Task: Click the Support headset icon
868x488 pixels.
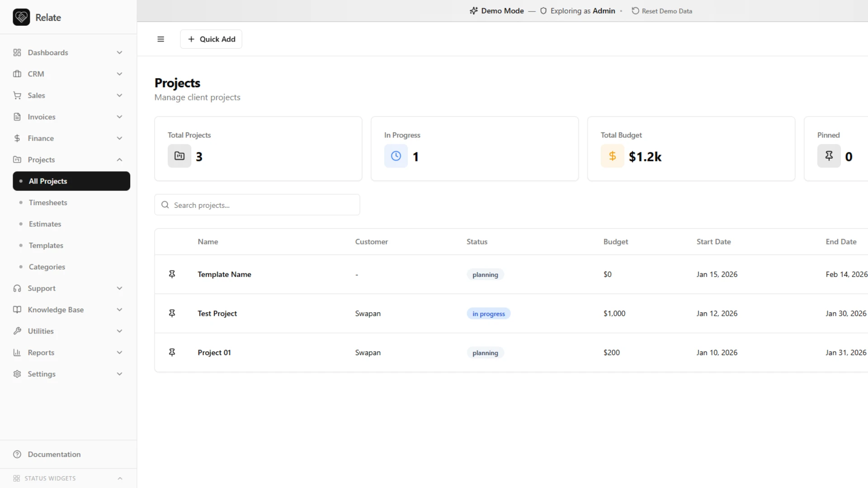Action: coord(17,288)
